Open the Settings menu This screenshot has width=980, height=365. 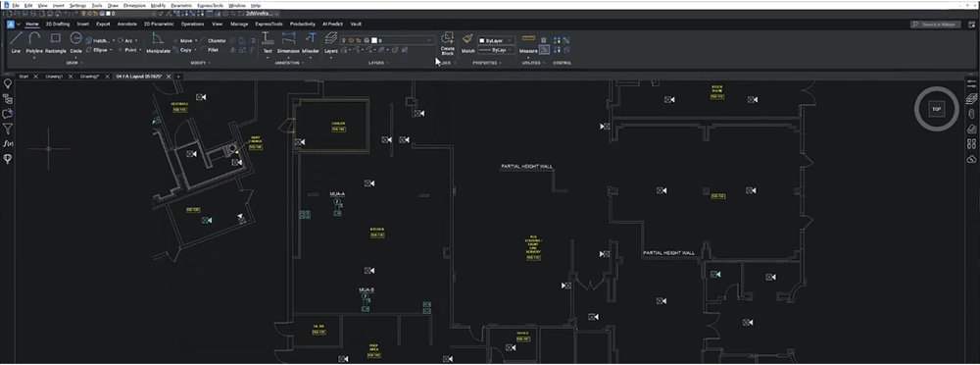[77, 5]
